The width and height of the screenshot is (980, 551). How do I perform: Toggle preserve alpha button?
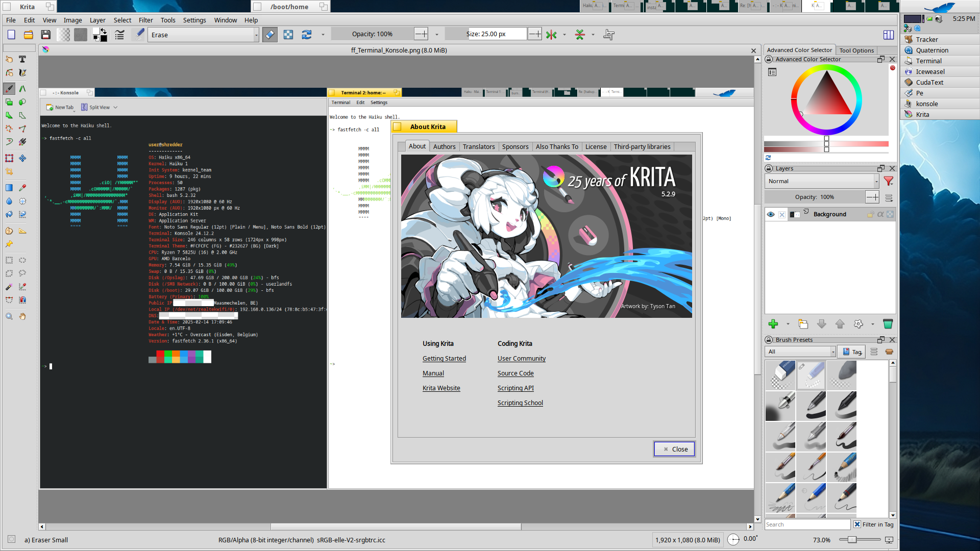click(x=288, y=35)
